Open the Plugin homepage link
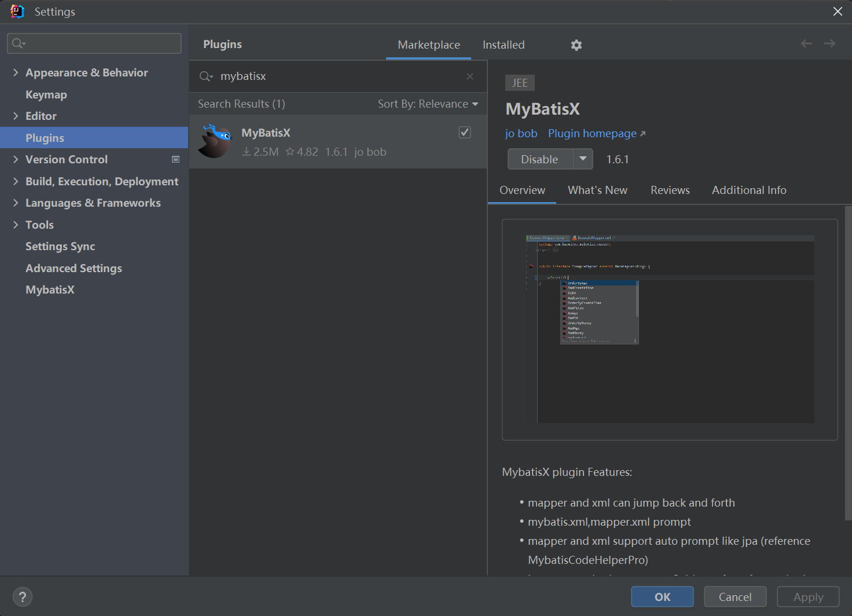Viewport: 852px width, 616px height. (597, 134)
